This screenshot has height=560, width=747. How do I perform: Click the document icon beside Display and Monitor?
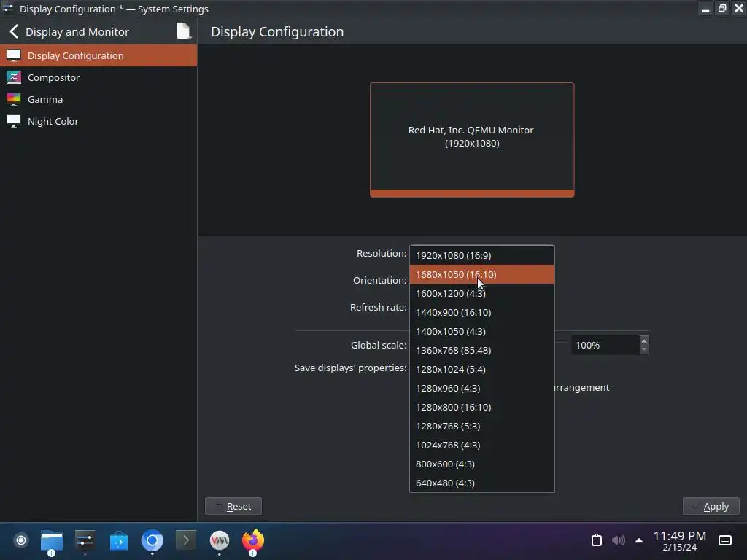click(183, 31)
